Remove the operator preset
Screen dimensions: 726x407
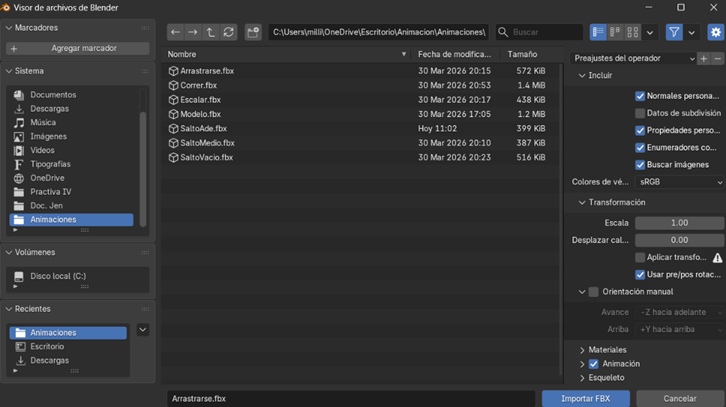pyautogui.click(x=717, y=58)
